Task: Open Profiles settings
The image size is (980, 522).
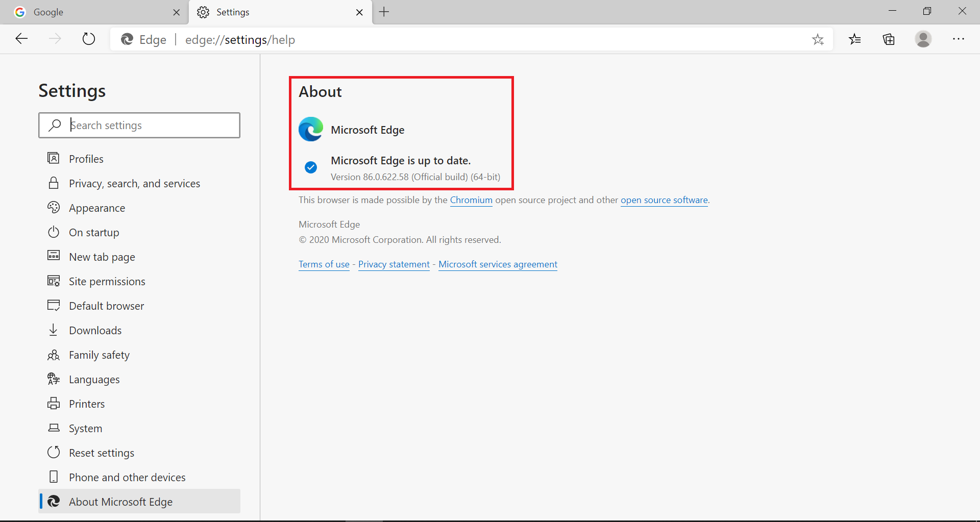Action: pos(139,159)
